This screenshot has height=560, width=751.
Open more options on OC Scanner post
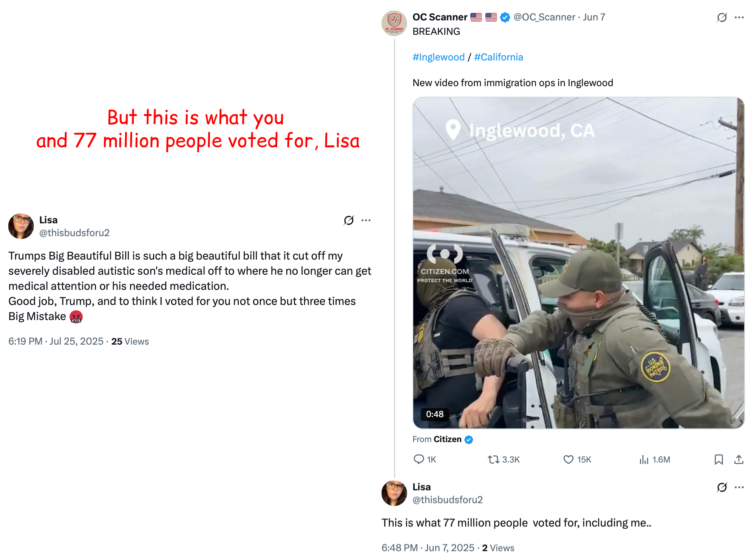[739, 17]
